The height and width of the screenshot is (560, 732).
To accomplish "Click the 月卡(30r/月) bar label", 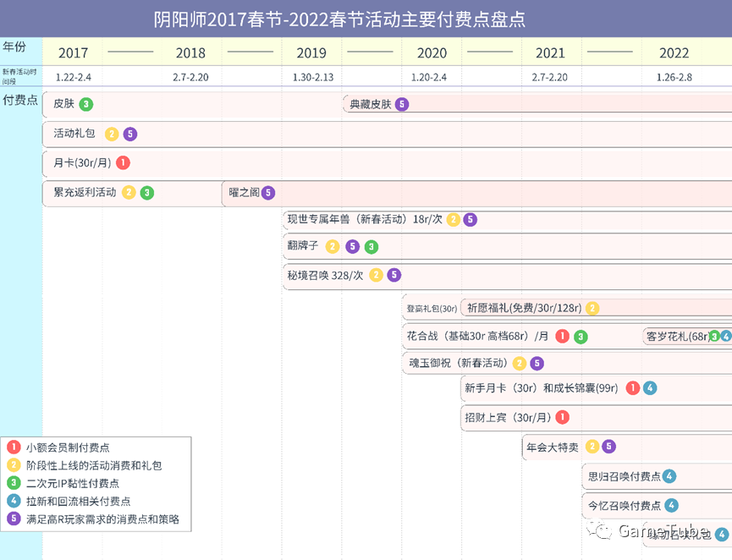I will pos(82,163).
